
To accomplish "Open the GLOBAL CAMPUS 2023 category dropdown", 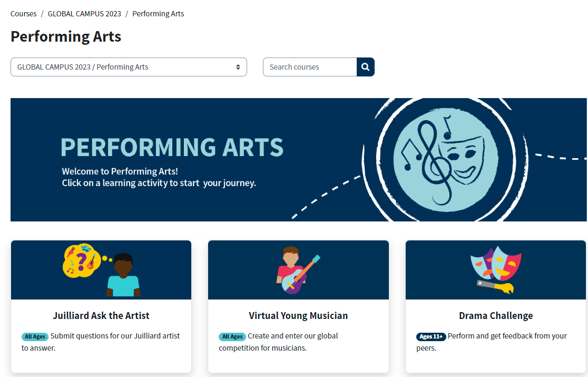I will 129,67.
